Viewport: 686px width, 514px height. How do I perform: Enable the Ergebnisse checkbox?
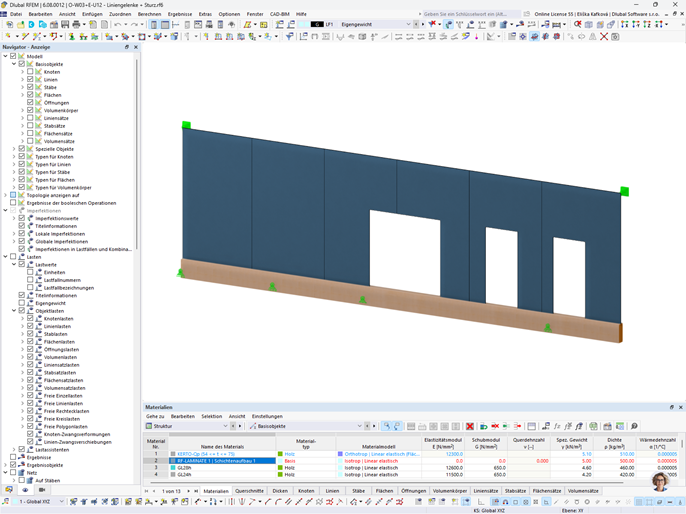[13, 457]
